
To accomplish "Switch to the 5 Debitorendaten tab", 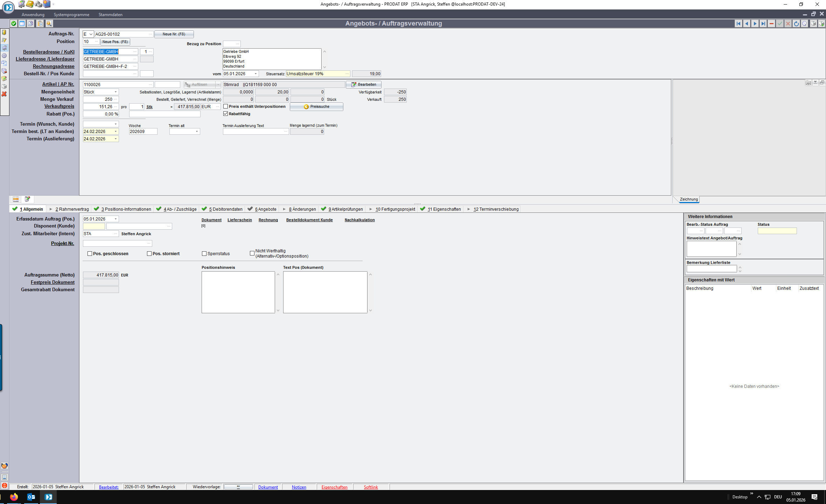I will click(x=225, y=209).
